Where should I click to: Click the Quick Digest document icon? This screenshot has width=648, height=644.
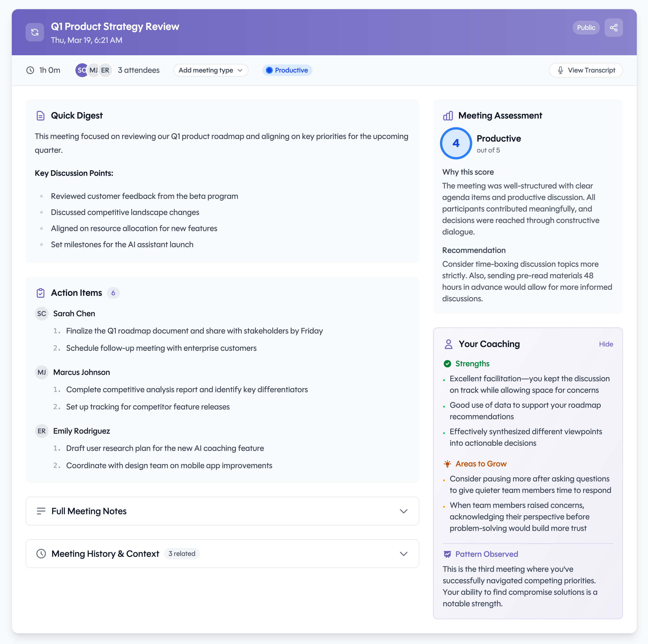coord(40,116)
